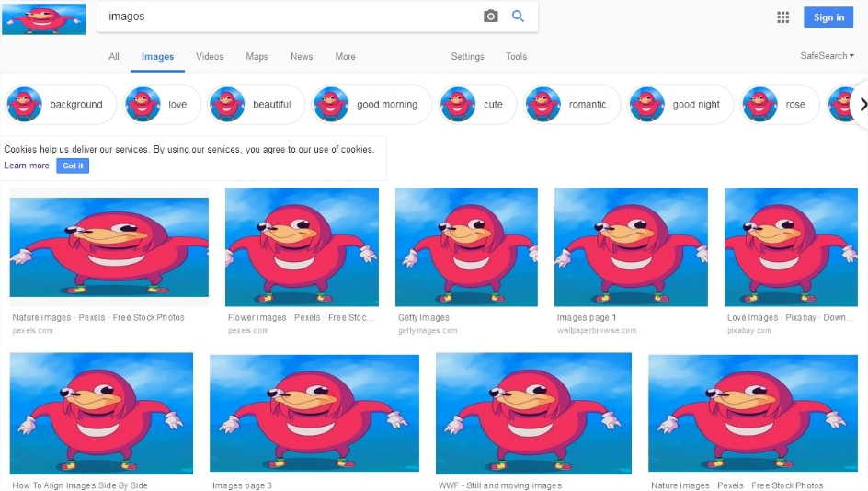Open the SafeSearch dropdown
Image resolution: width=868 pixels, height=491 pixels.
coord(827,56)
